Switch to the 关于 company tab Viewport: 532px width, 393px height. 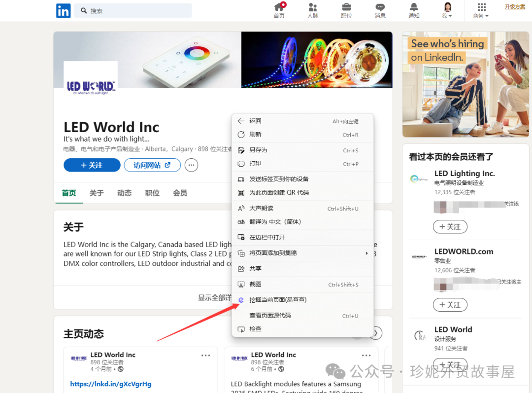tap(97, 193)
